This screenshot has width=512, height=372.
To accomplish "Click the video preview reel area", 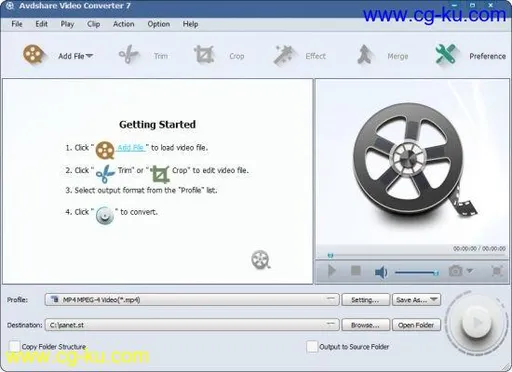I will (412, 162).
